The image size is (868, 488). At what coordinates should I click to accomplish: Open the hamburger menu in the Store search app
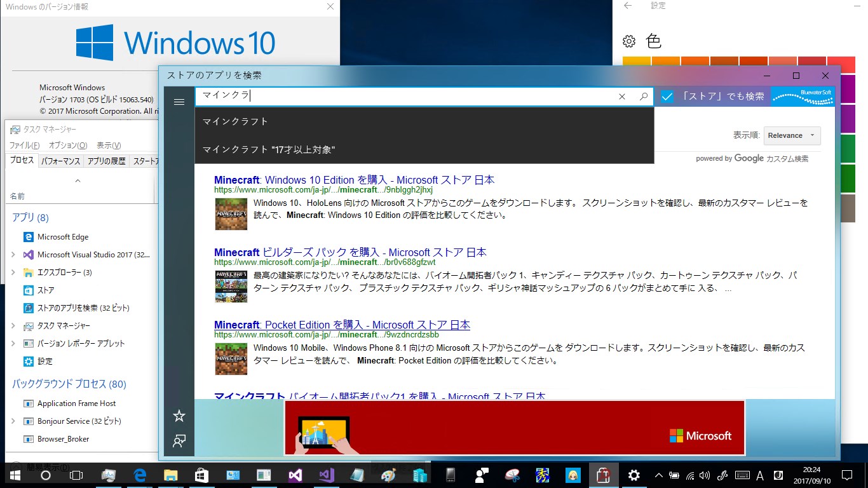click(179, 102)
